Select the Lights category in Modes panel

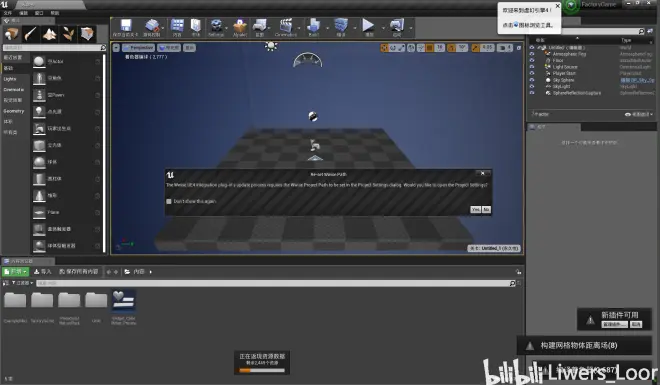point(16,79)
